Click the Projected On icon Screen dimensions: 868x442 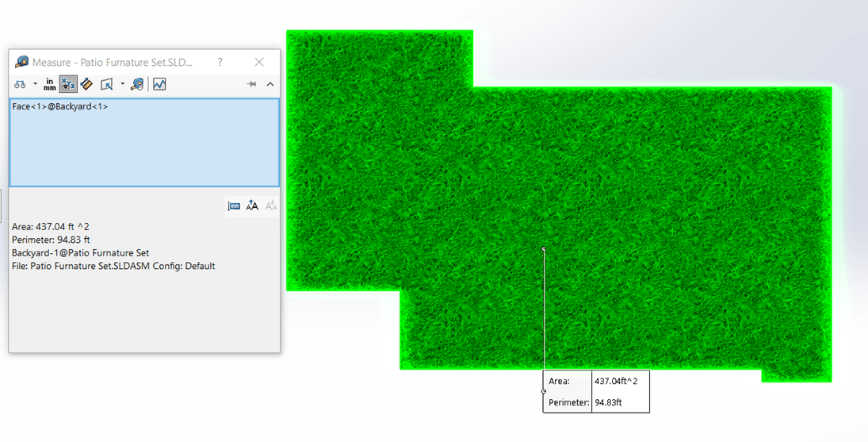click(107, 84)
